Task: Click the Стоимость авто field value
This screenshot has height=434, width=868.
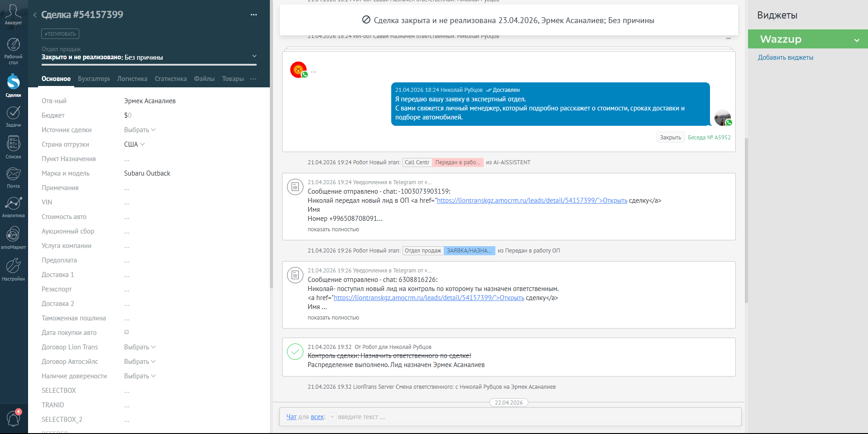Action: [127, 217]
